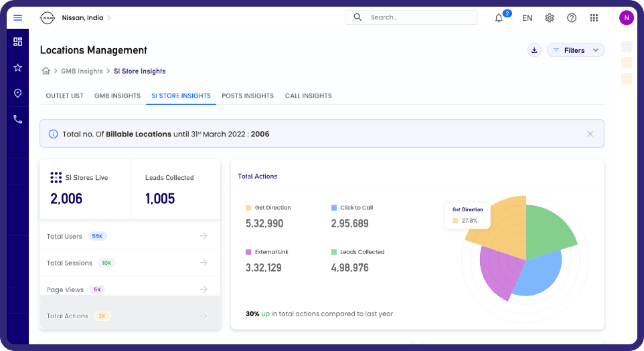This screenshot has width=644, height=351.
Task: Go to the home breadcrumb icon
Action: [46, 71]
